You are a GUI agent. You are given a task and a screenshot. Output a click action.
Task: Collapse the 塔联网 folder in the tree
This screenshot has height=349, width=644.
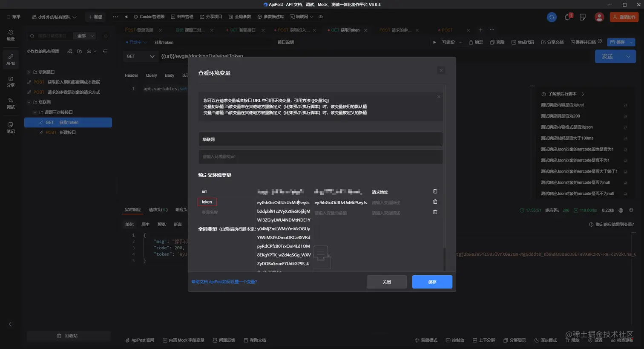[29, 102]
